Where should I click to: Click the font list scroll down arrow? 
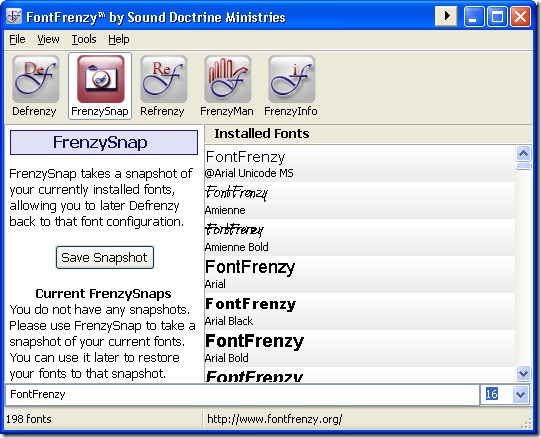tap(523, 373)
